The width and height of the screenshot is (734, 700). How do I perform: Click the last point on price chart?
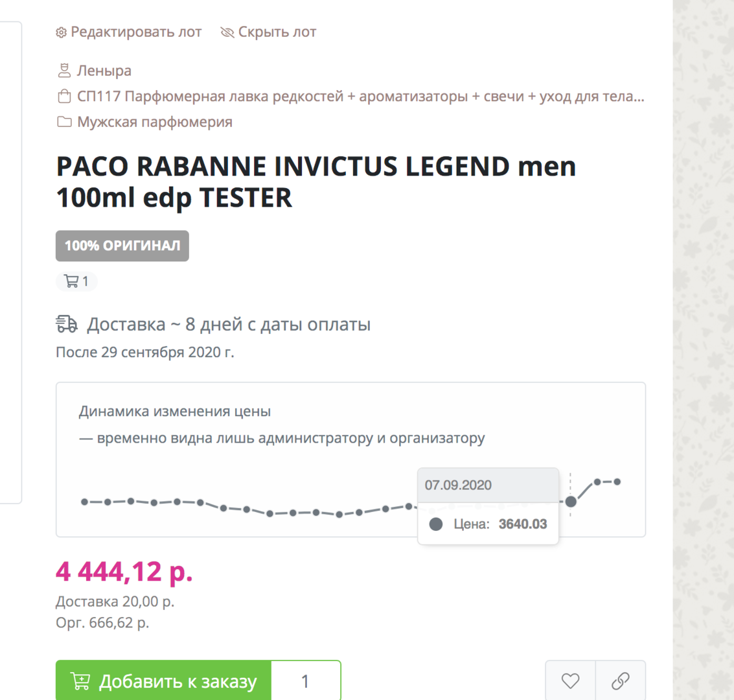point(617,482)
